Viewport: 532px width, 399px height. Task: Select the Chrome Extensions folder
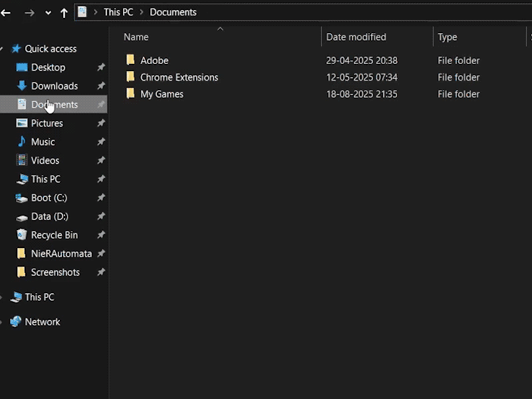179,77
